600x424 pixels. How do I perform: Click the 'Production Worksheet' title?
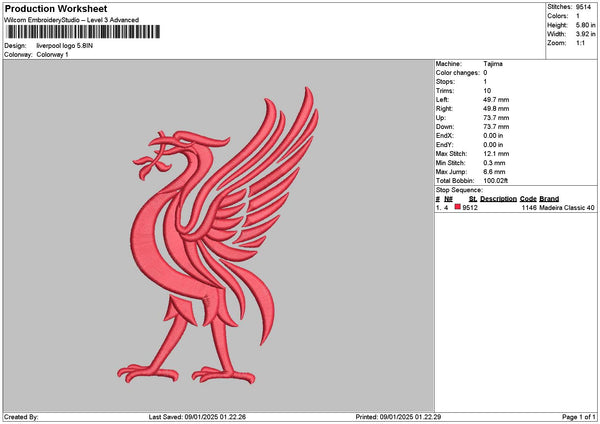tap(56, 8)
